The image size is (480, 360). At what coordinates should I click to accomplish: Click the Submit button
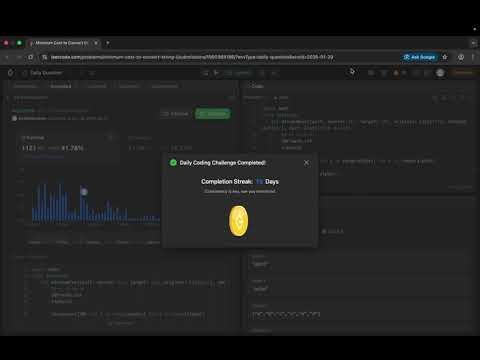click(x=239, y=73)
